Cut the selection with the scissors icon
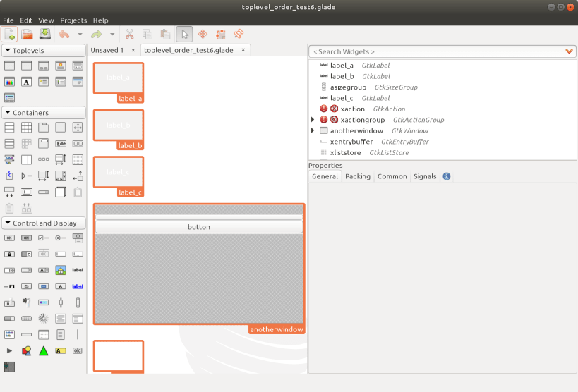The height and width of the screenshot is (392, 578). (129, 35)
